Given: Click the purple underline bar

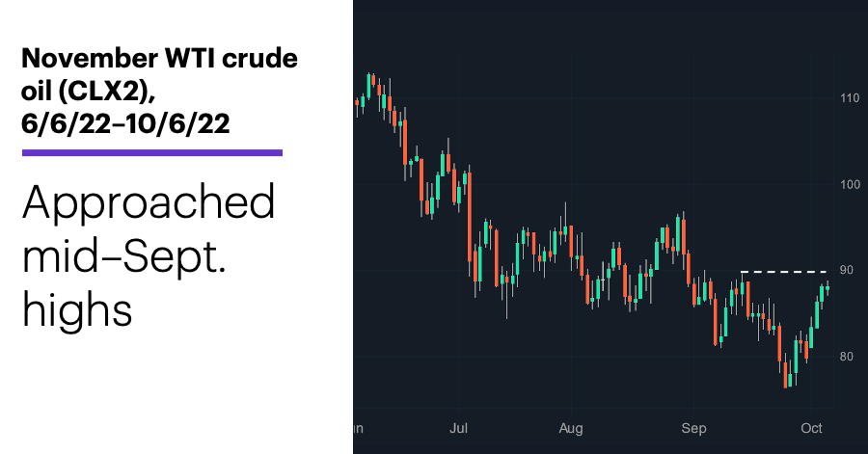Looking at the screenshot, I should pos(152,152).
